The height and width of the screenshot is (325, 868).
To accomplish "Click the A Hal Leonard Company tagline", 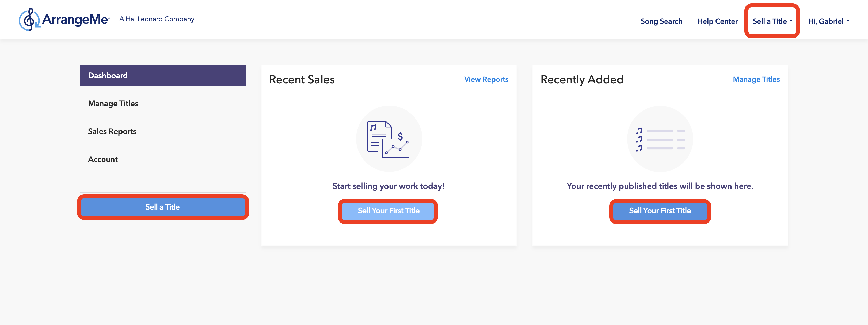I will (157, 19).
